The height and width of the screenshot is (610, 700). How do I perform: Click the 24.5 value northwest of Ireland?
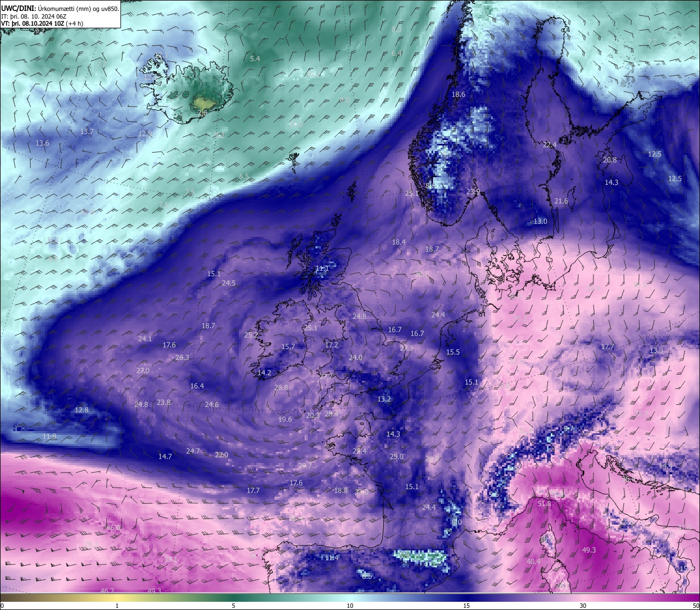click(x=229, y=283)
